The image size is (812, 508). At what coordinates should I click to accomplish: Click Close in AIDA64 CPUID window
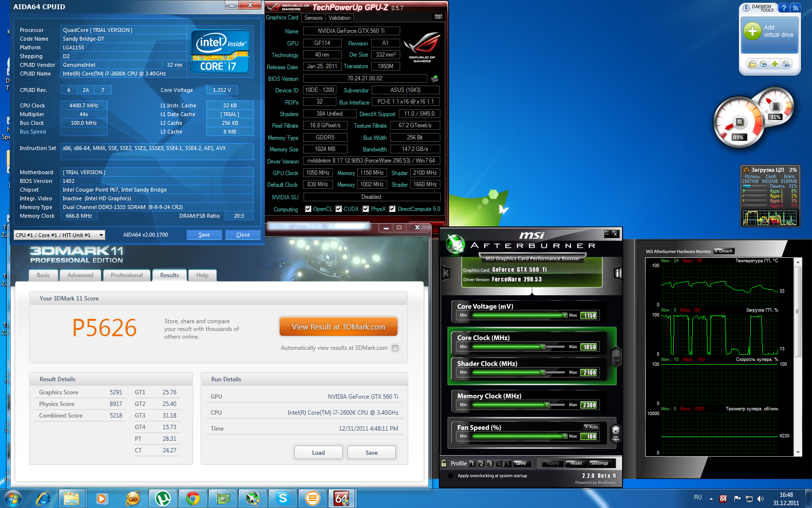point(243,235)
